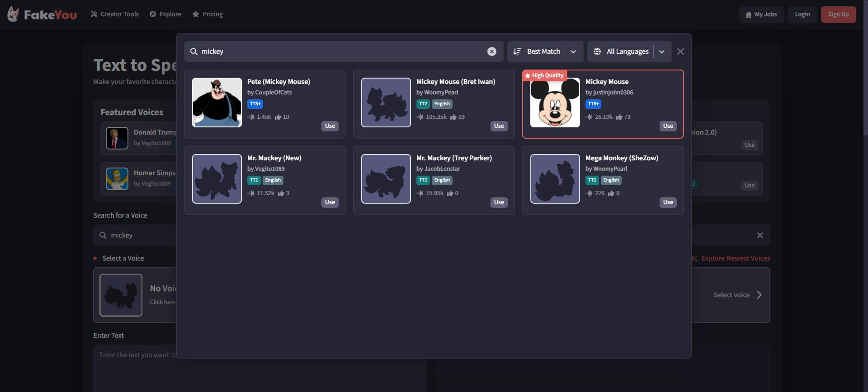This screenshot has width=868, height=392.
Task: Click the Sign Up button
Action: (838, 14)
